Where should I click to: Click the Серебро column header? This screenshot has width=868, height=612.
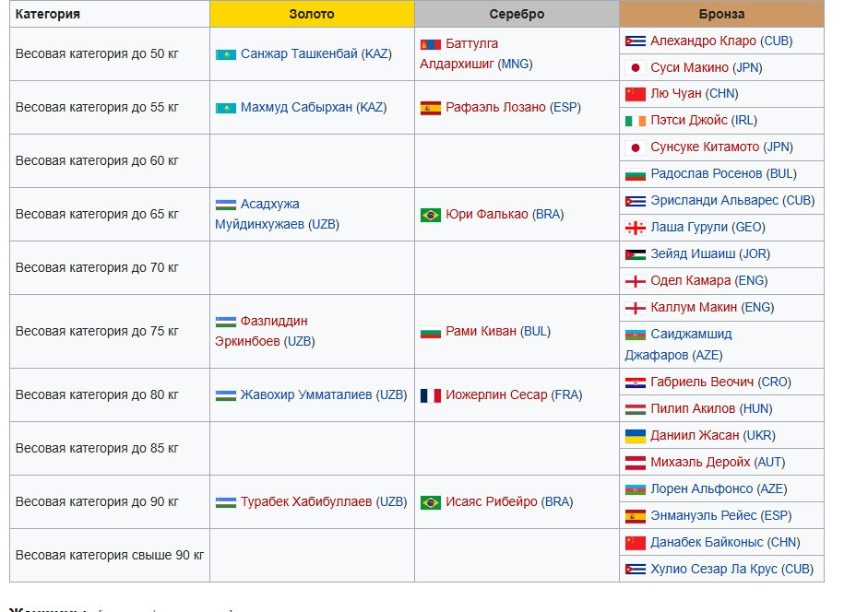pos(517,14)
